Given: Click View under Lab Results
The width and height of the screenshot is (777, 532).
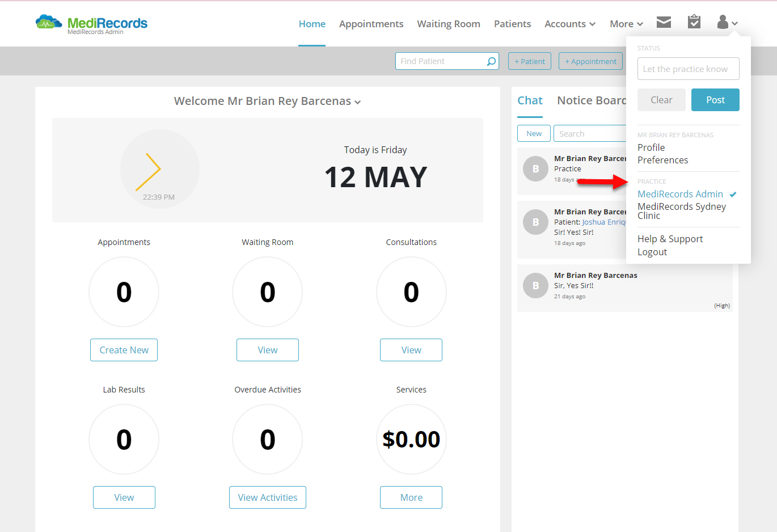Looking at the screenshot, I should coord(124,497).
